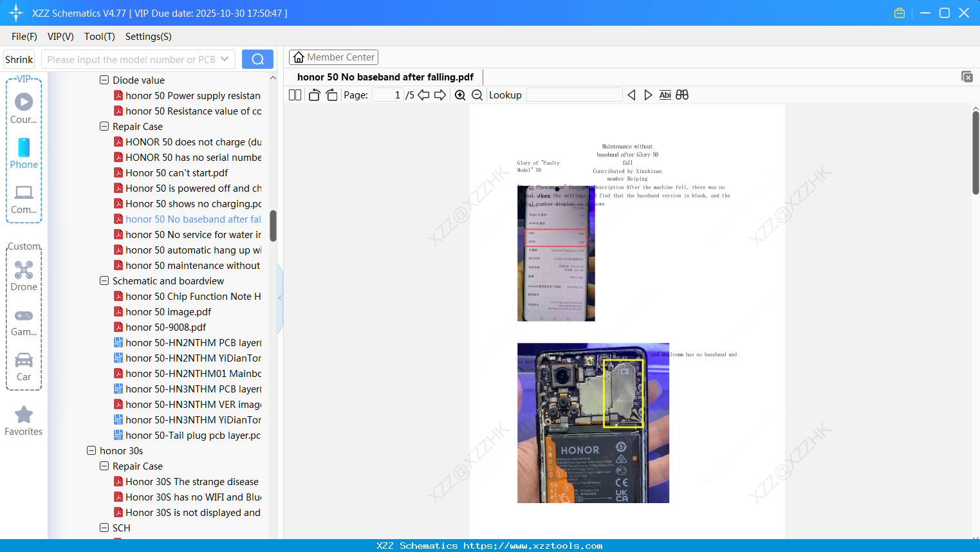Open the File(F) menu
The width and height of the screenshot is (980, 552).
(x=24, y=37)
